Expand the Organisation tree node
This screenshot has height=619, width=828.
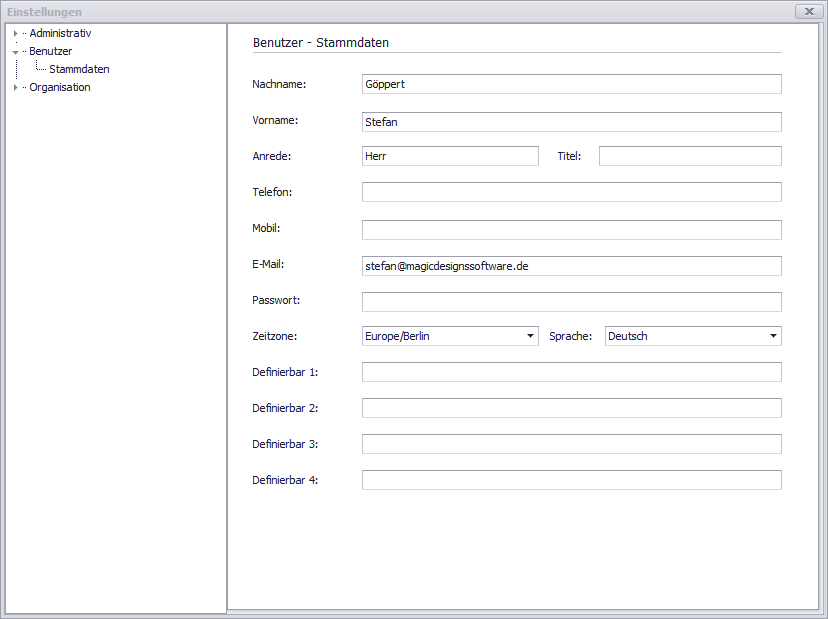pyautogui.click(x=15, y=88)
